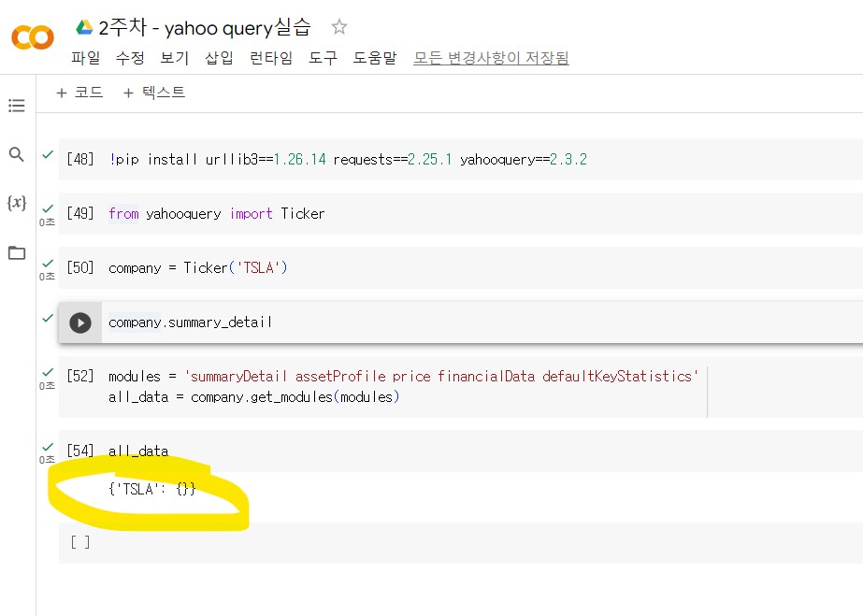This screenshot has width=863, height=616.
Task: Click the modules = 'summaryDetail...' code line
Action: point(403,376)
